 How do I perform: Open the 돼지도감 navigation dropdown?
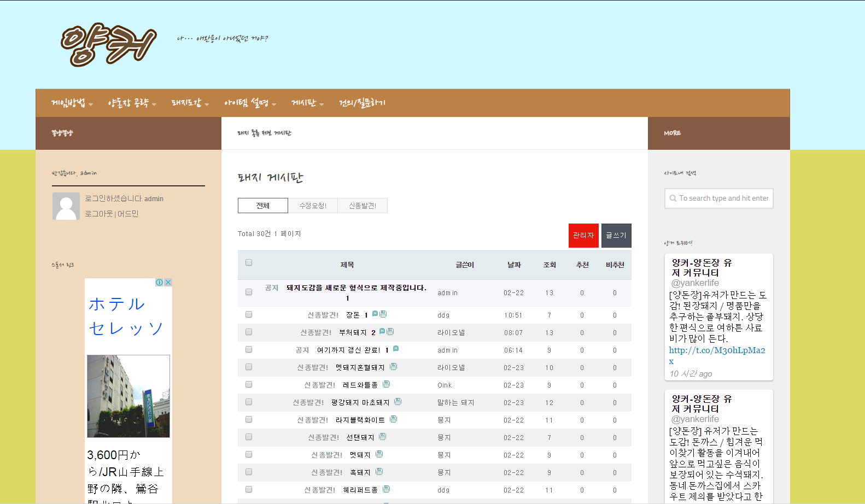coord(190,103)
